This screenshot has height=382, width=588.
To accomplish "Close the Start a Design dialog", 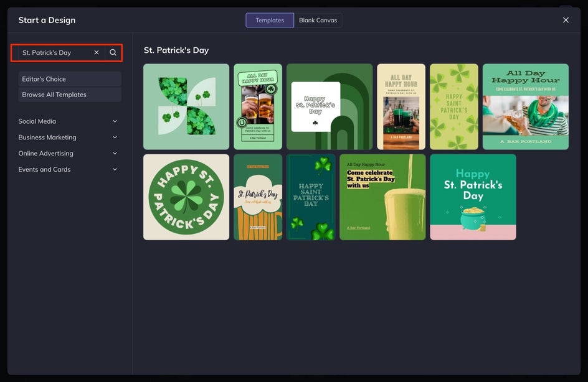I will point(566,21).
